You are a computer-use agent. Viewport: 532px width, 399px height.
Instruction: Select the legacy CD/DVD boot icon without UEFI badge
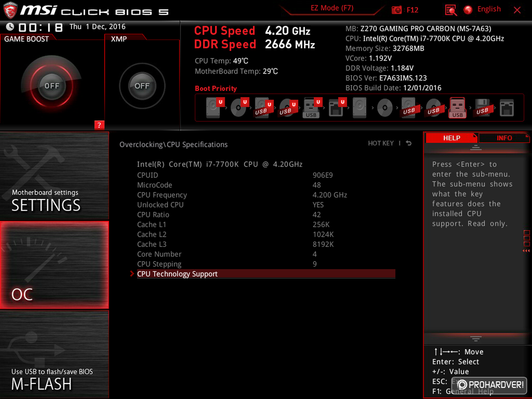384,108
